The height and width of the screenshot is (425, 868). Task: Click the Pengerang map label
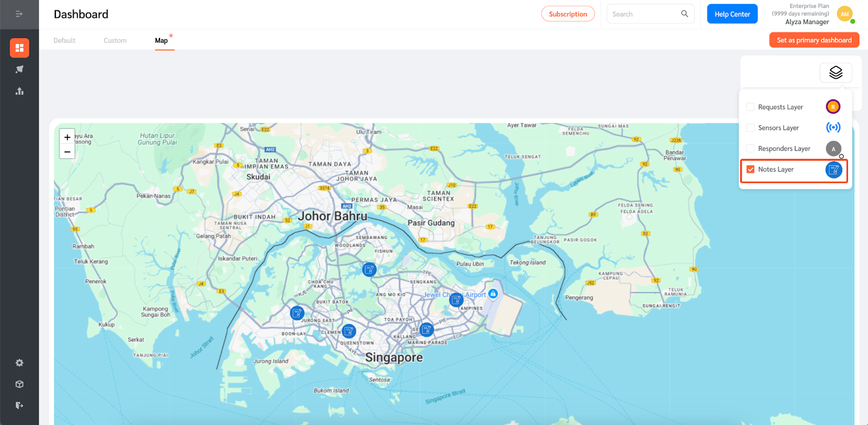pyautogui.click(x=579, y=297)
